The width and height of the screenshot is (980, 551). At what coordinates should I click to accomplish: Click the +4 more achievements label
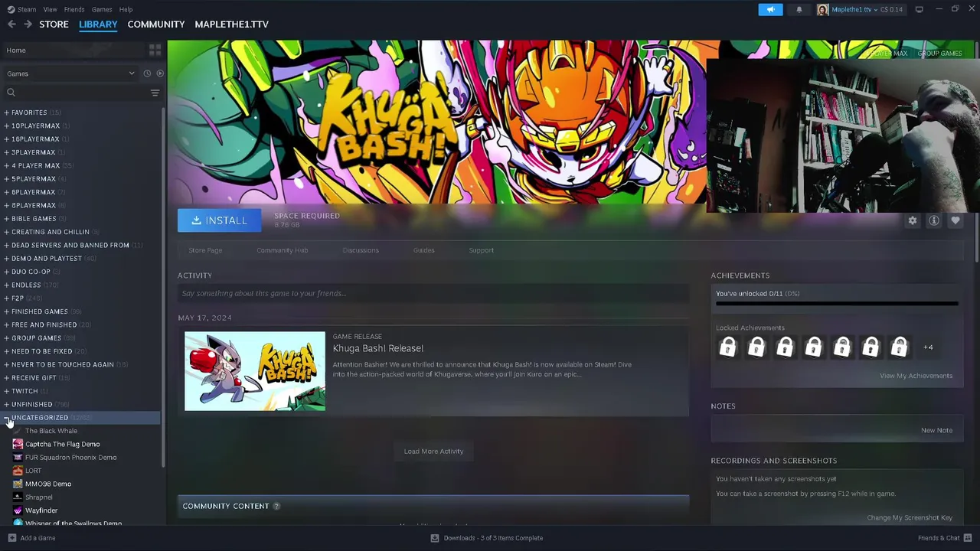point(928,347)
